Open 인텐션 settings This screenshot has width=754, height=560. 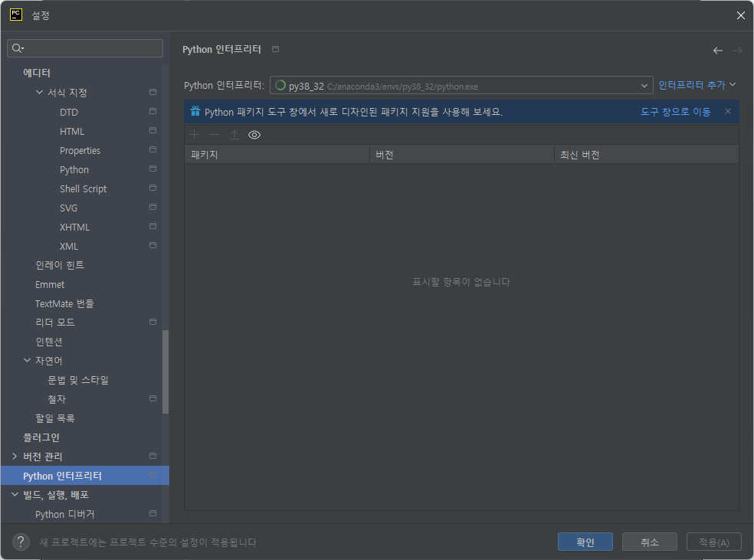click(x=48, y=342)
